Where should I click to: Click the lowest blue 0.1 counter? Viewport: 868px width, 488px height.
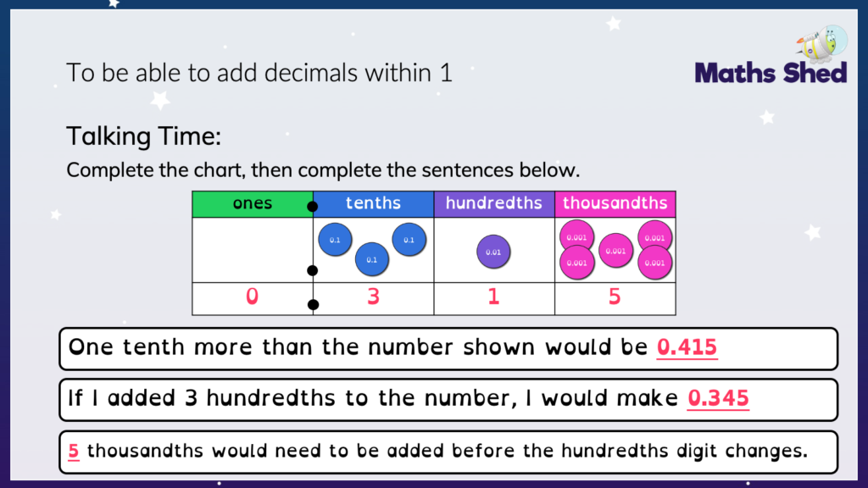pyautogui.click(x=371, y=259)
